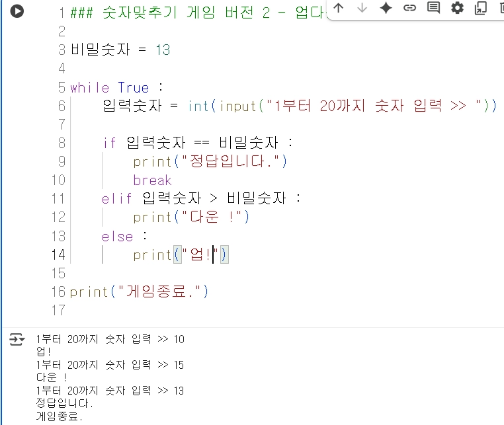Click output text '게임종료.'

[60, 416]
